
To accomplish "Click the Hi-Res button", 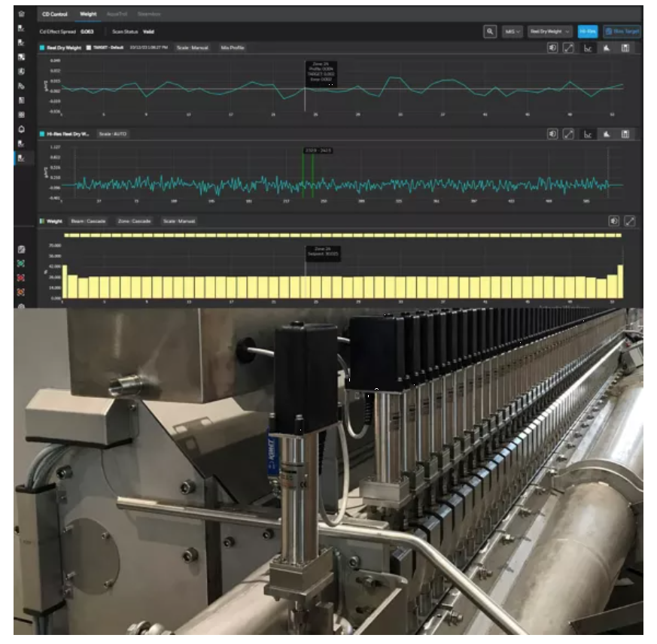I will pos(588,32).
